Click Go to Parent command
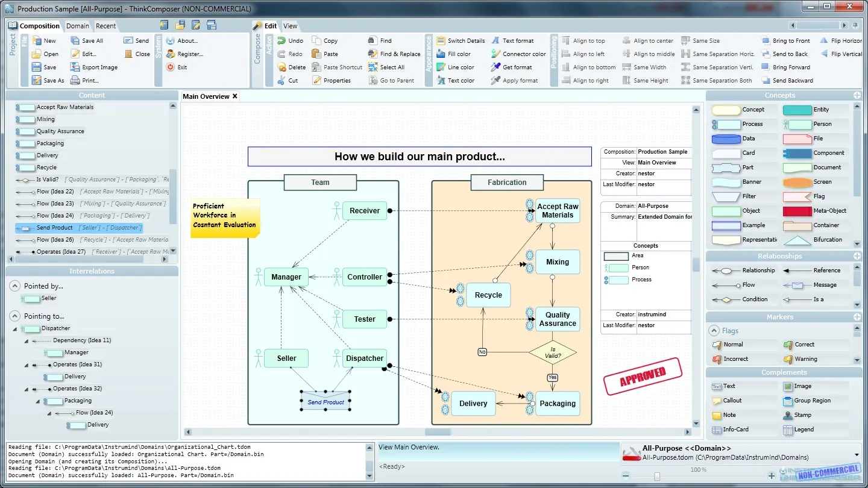Screen dimensions: 868x488 point(391,81)
